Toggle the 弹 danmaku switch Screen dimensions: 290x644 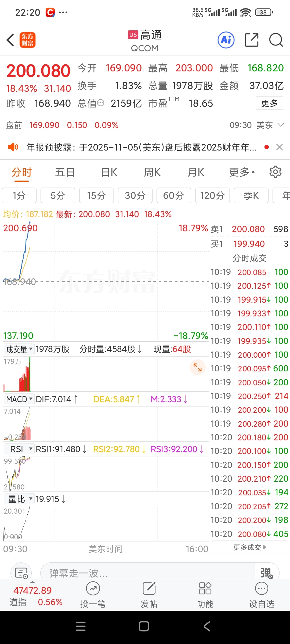point(267,573)
